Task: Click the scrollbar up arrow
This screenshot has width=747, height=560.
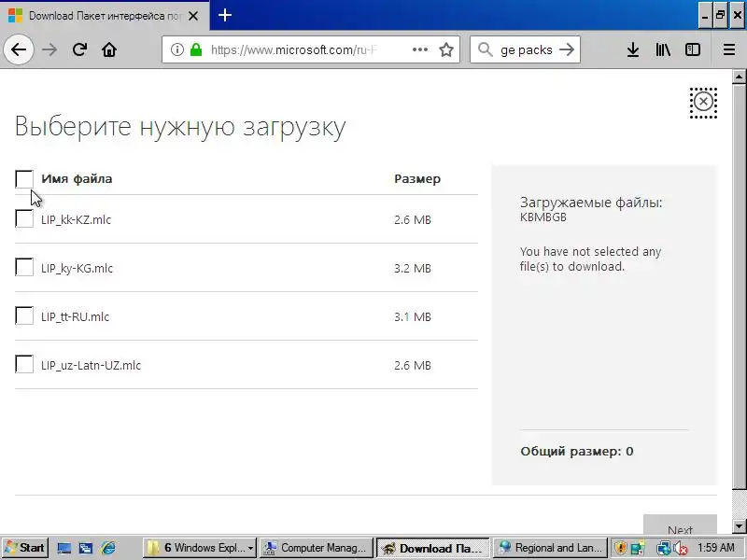Action: point(739,77)
